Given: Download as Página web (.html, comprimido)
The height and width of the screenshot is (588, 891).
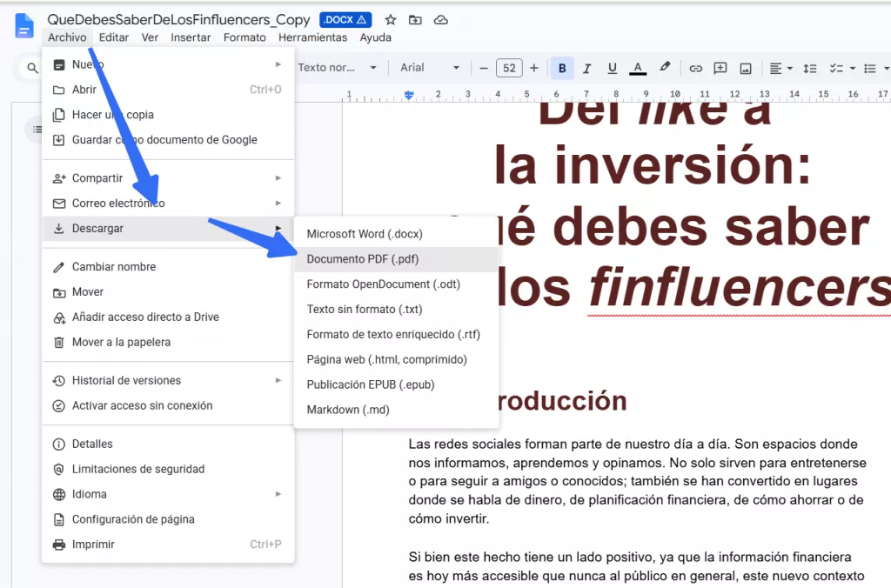Looking at the screenshot, I should [x=396, y=359].
